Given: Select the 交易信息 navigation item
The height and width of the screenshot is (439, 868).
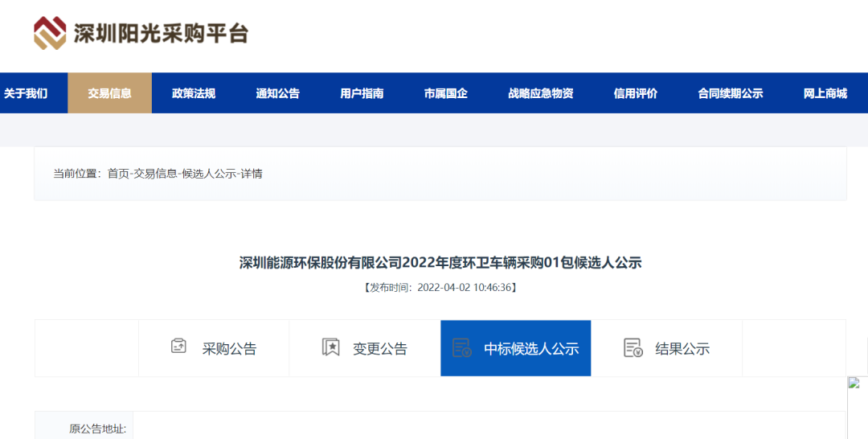Looking at the screenshot, I should point(109,93).
